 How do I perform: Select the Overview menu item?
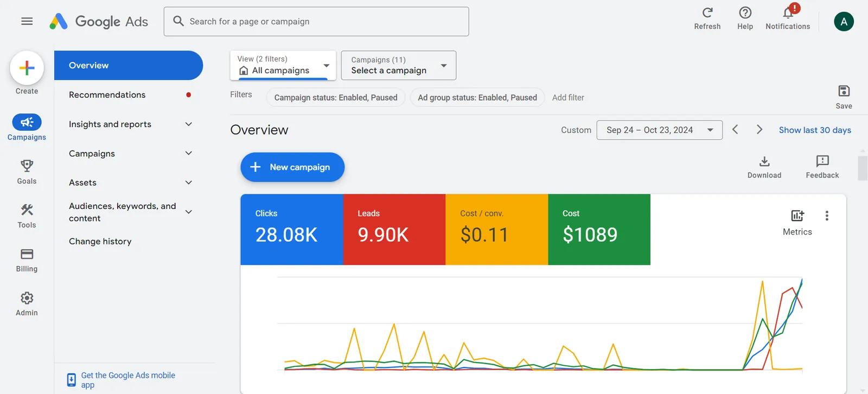(129, 66)
